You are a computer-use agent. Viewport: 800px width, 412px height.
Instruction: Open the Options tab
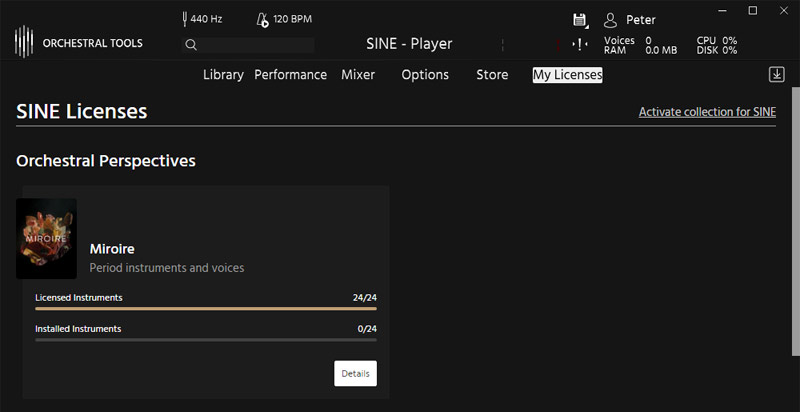(425, 75)
